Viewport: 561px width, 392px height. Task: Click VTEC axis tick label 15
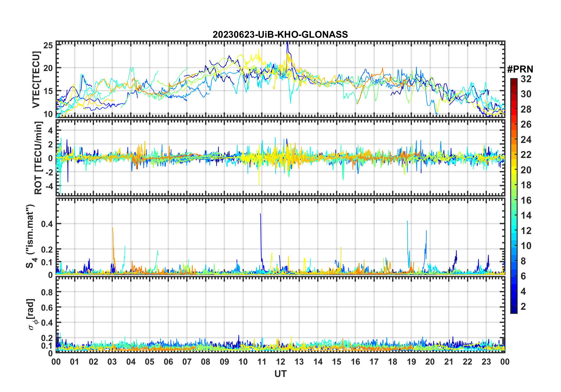click(x=48, y=91)
